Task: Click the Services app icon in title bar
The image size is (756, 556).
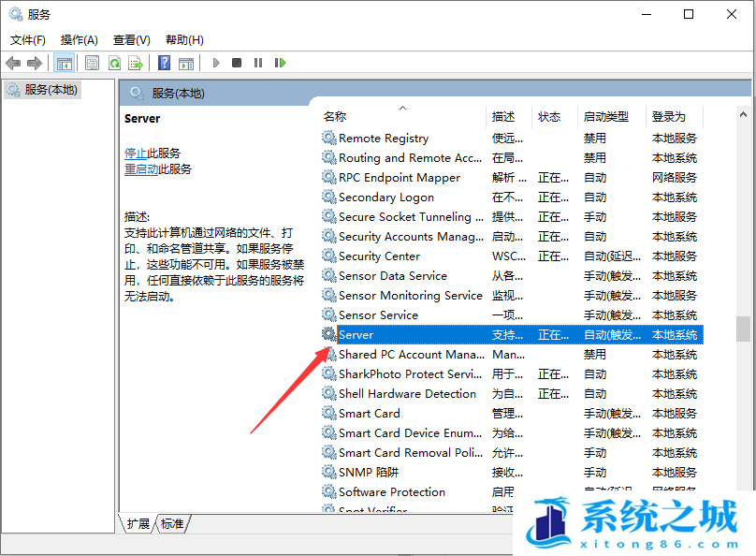Action: point(15,14)
